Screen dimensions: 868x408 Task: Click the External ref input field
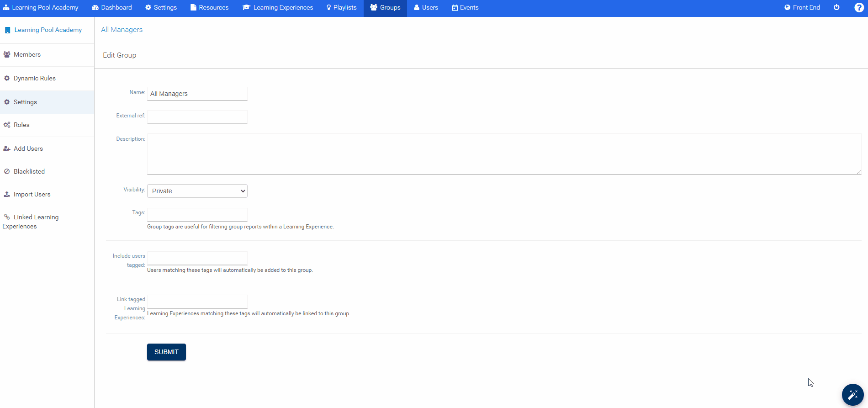coord(197,117)
